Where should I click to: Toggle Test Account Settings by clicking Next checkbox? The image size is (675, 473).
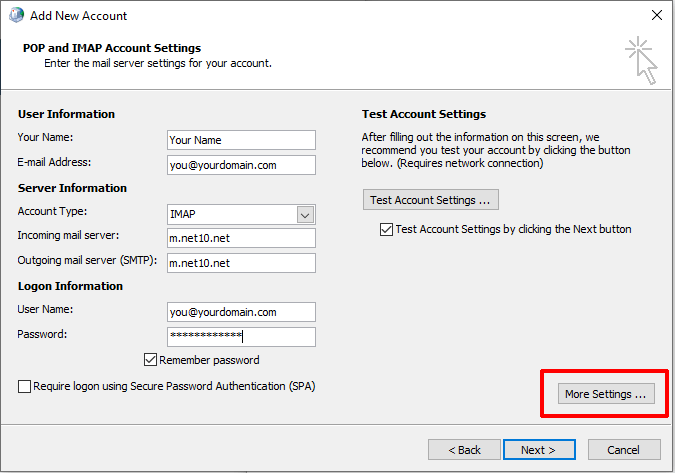[x=386, y=229]
